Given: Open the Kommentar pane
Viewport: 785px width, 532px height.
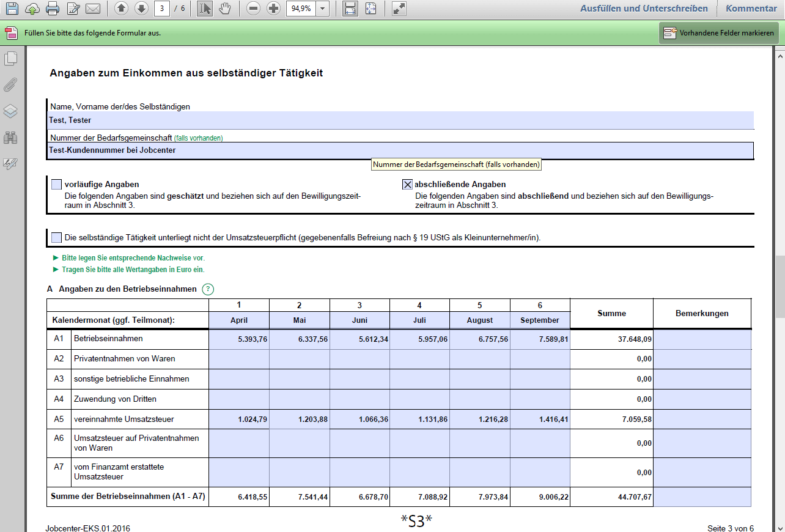Looking at the screenshot, I should click(x=751, y=9).
